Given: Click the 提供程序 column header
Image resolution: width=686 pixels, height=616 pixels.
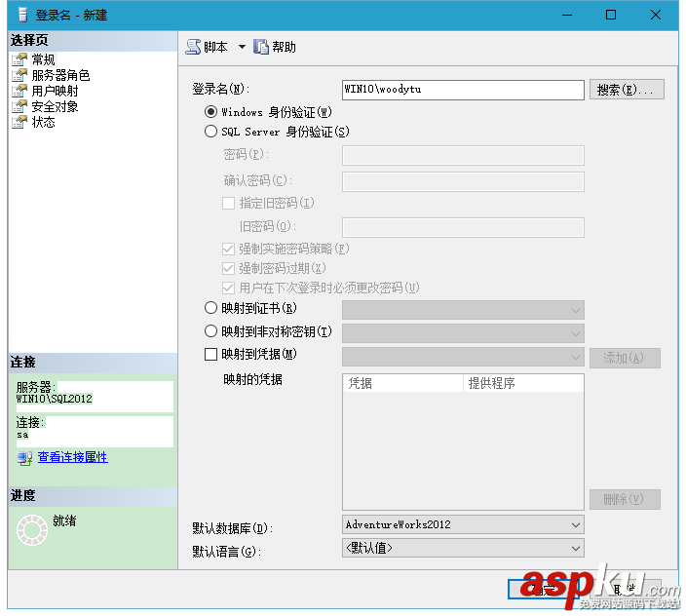Looking at the screenshot, I should pyautogui.click(x=523, y=383).
